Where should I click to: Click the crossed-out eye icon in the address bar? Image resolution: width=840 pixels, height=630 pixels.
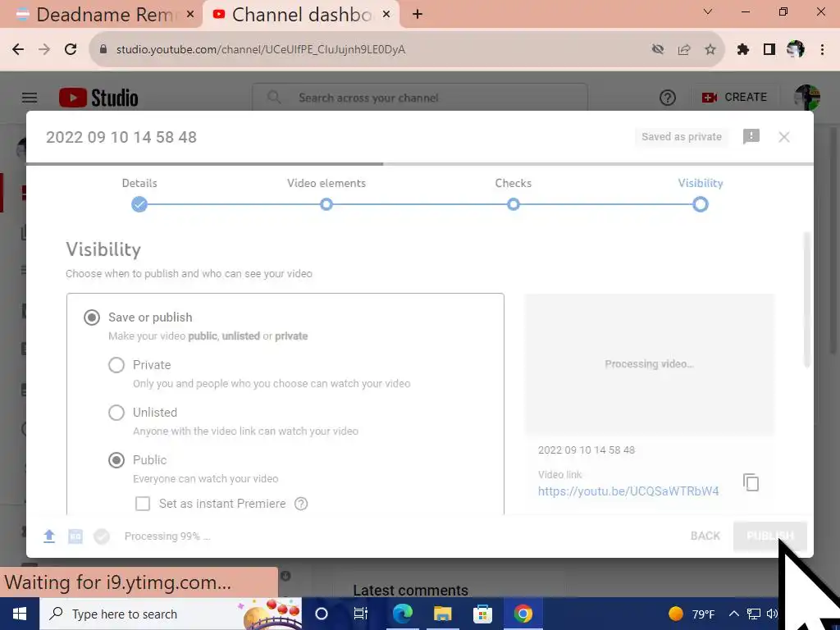coord(657,49)
